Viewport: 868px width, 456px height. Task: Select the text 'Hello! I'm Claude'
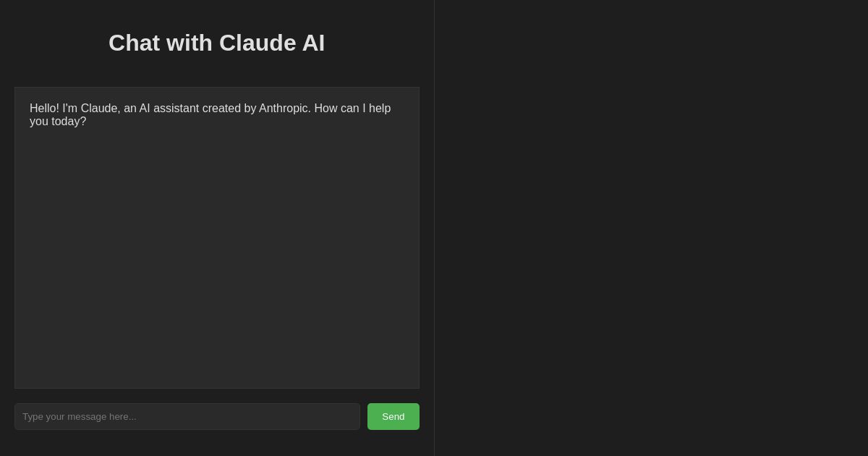click(x=74, y=109)
